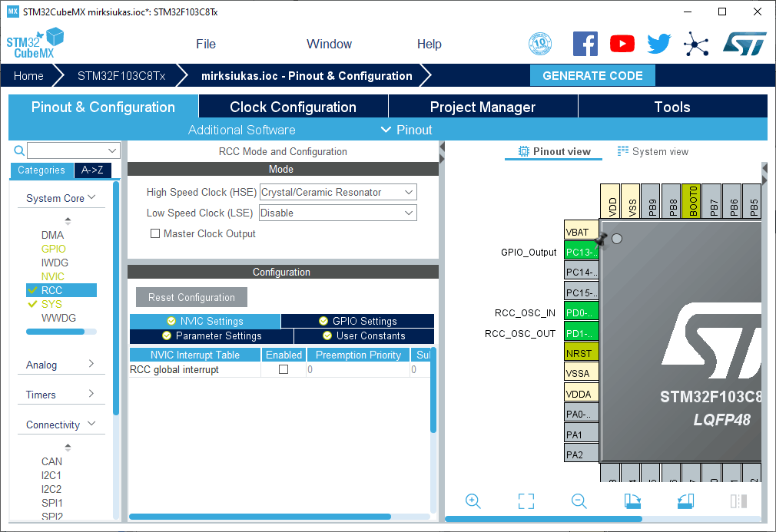776x532 pixels.
Task: Select the NRST pin on the chip
Action: 581,353
